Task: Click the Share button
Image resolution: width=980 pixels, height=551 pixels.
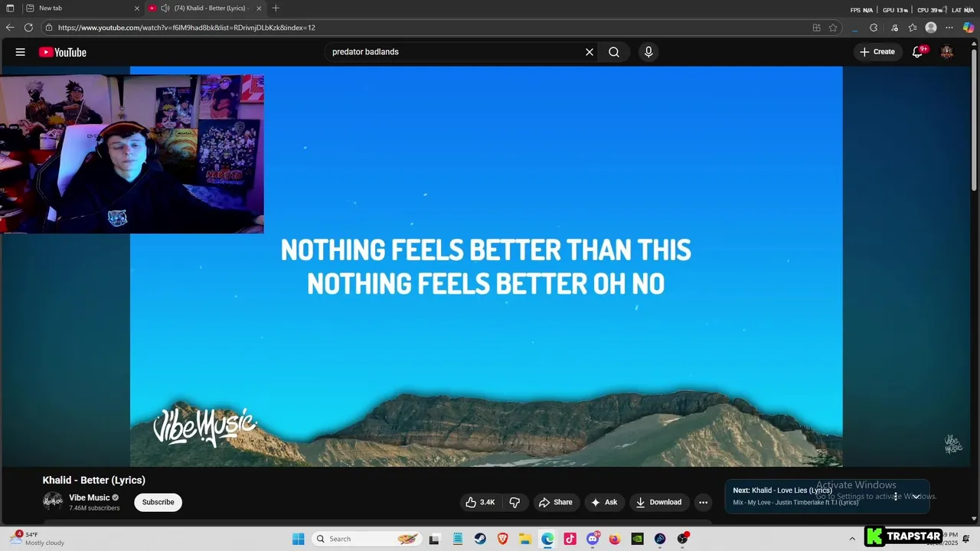Action: pyautogui.click(x=556, y=502)
